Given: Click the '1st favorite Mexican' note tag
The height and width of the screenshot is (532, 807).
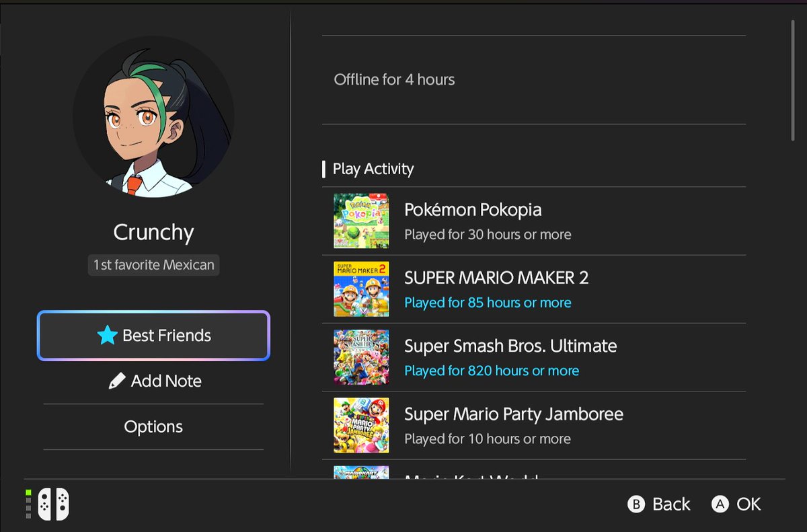Looking at the screenshot, I should coord(153,265).
